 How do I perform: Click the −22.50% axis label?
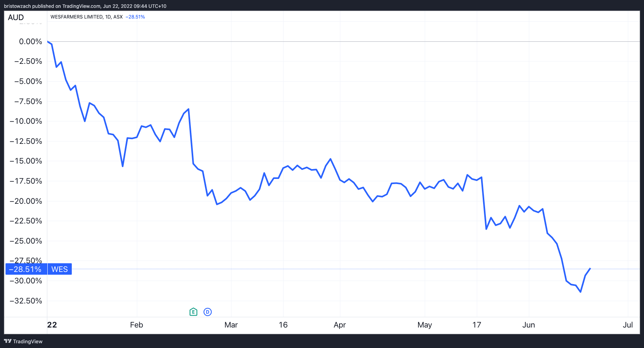tap(26, 221)
